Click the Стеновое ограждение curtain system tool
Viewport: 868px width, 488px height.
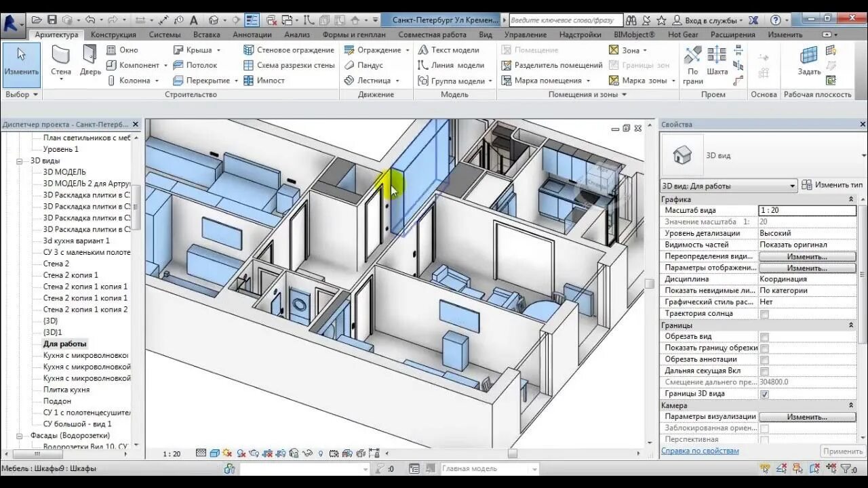288,49
